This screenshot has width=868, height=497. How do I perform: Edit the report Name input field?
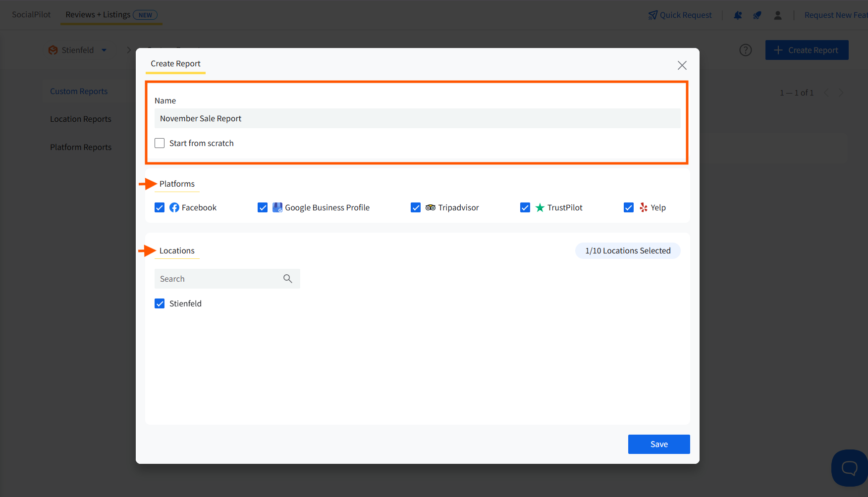[418, 118]
